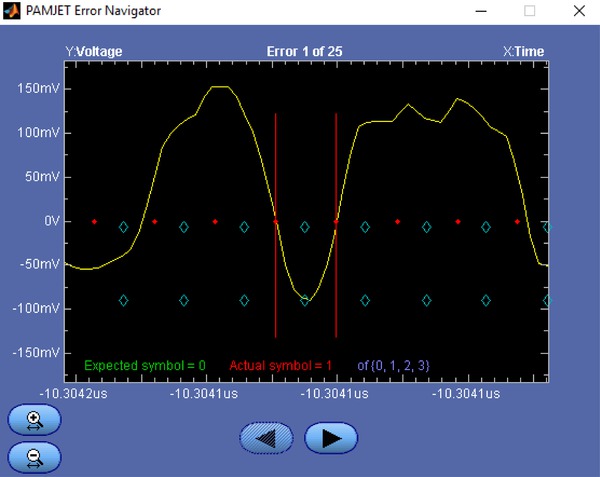The height and width of the screenshot is (477, 600).
Task: Go to the next error with right arrow
Action: [x=331, y=438]
